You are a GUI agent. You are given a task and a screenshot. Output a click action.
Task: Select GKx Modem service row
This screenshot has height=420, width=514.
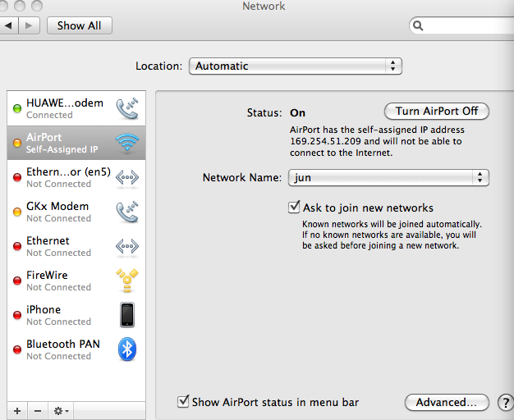76,212
